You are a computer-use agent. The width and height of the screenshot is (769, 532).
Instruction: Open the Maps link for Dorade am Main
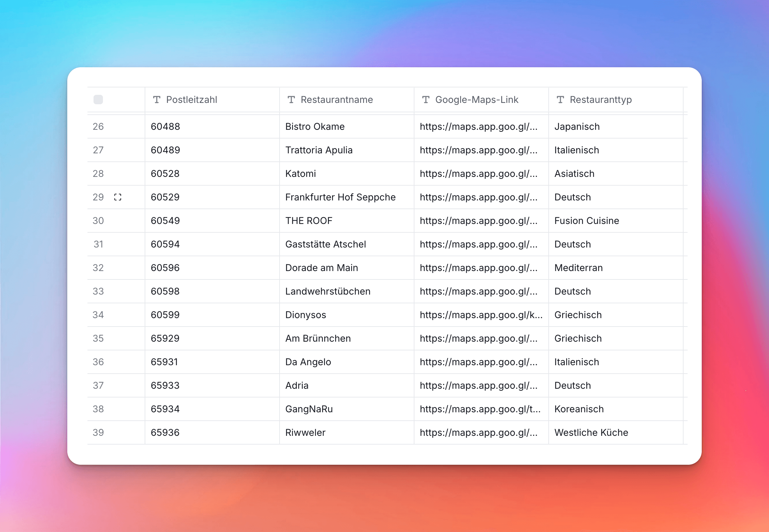pyautogui.click(x=479, y=268)
